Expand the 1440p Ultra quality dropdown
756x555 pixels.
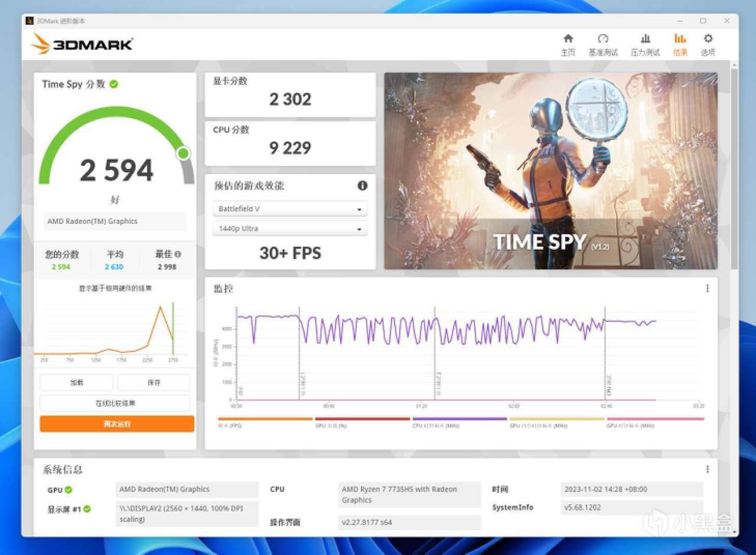tap(290, 228)
